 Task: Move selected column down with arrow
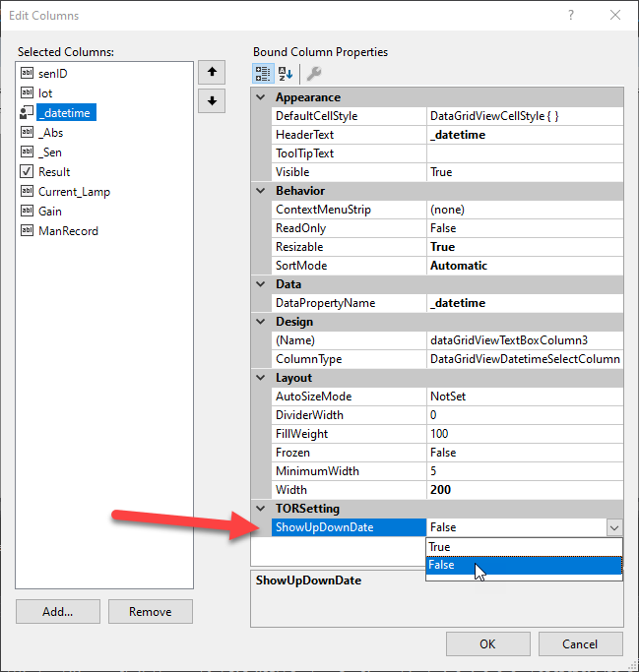(x=212, y=101)
